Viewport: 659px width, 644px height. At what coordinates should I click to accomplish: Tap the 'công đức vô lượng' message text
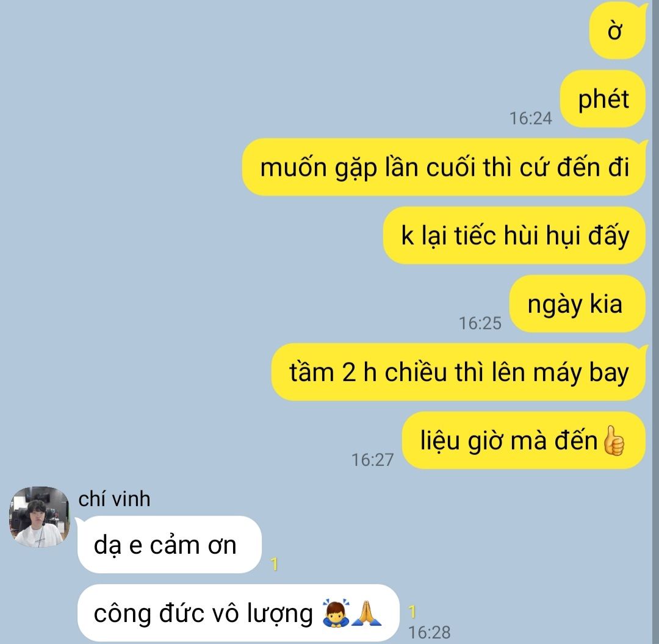tap(203, 614)
